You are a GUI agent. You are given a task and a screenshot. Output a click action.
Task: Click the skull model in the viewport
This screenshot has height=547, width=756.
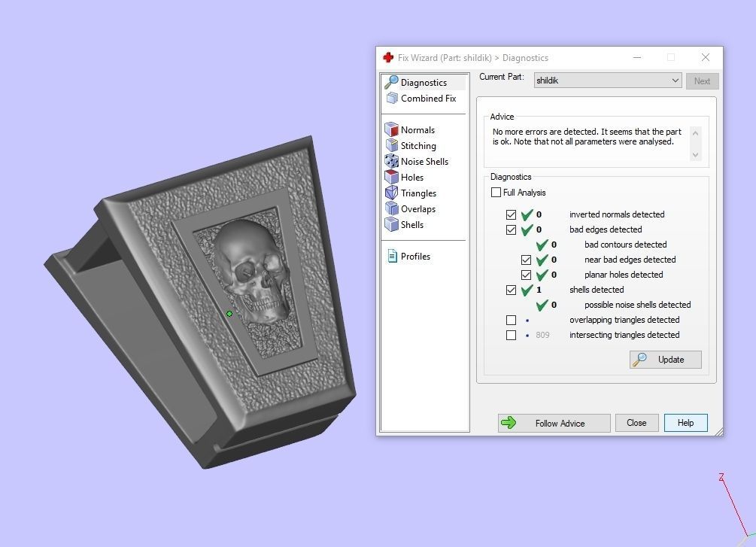click(253, 270)
